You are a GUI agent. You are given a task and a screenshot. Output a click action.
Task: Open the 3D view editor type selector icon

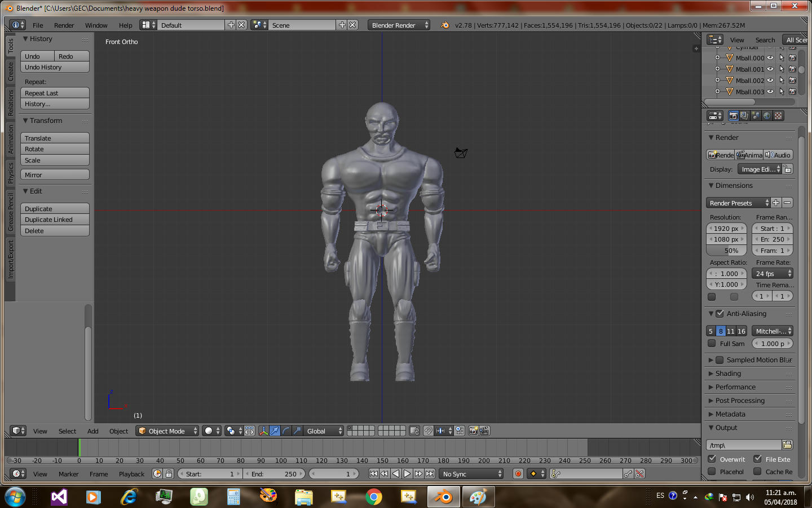tap(18, 431)
